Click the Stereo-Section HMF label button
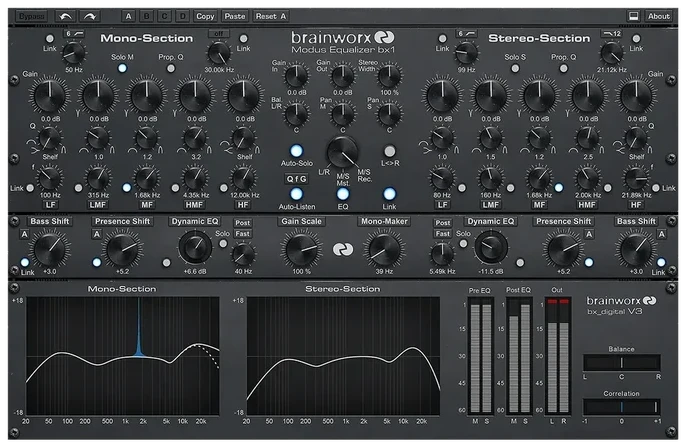Viewport: 686px width, 447px height. point(587,205)
